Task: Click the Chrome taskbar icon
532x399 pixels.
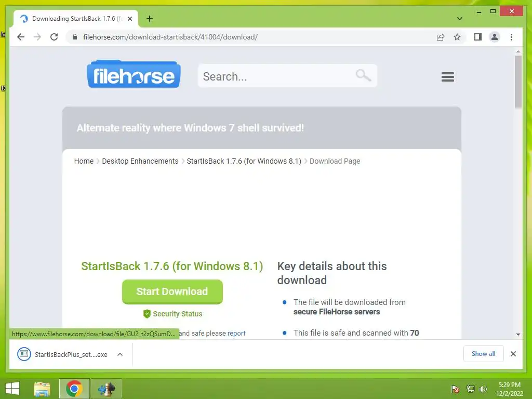Action: pyautogui.click(x=74, y=389)
